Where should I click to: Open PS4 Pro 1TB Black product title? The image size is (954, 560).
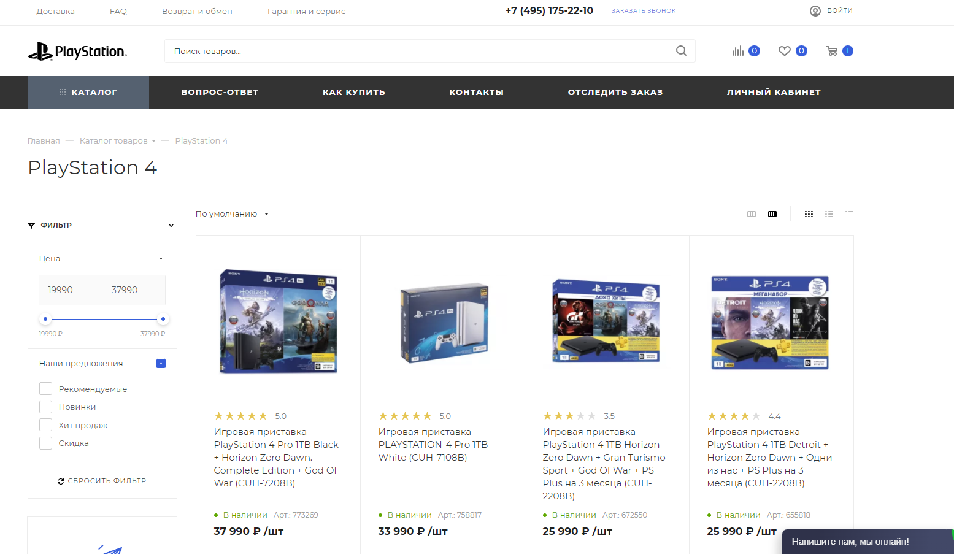click(276, 458)
